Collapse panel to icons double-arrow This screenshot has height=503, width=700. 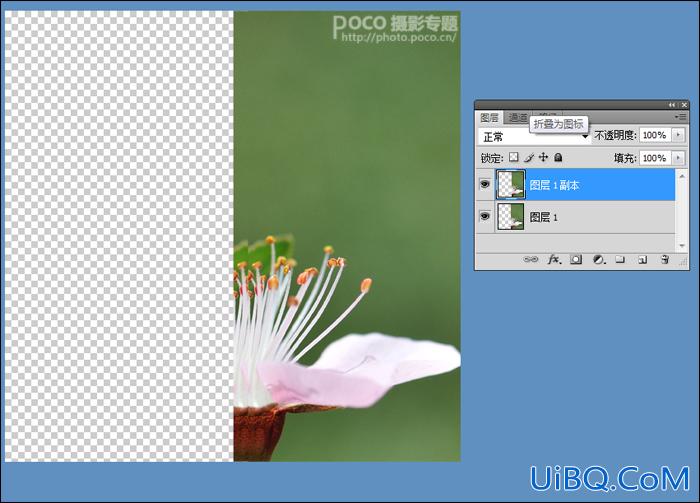tap(671, 105)
